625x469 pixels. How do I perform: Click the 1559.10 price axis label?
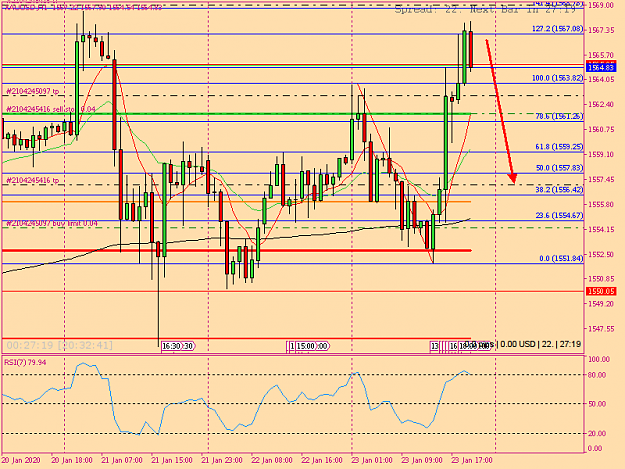tap(601, 154)
